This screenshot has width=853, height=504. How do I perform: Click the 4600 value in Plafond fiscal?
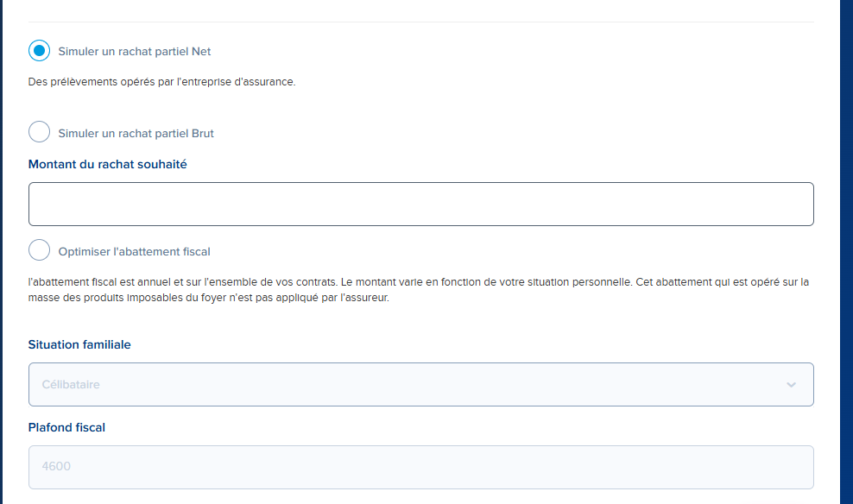tap(56, 466)
